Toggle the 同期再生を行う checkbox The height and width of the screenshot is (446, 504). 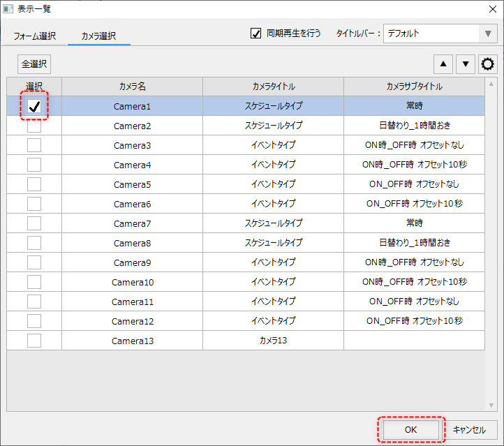256,34
